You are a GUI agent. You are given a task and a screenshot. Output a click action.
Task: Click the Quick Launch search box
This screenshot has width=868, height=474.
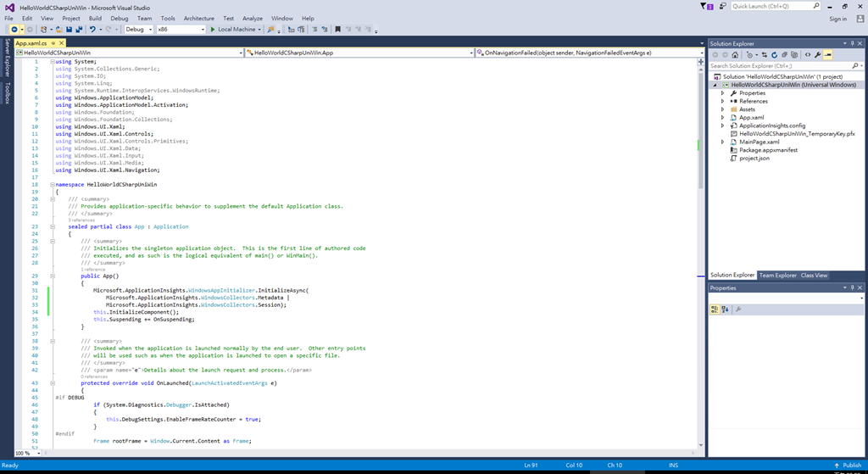pyautogui.click(x=776, y=6)
